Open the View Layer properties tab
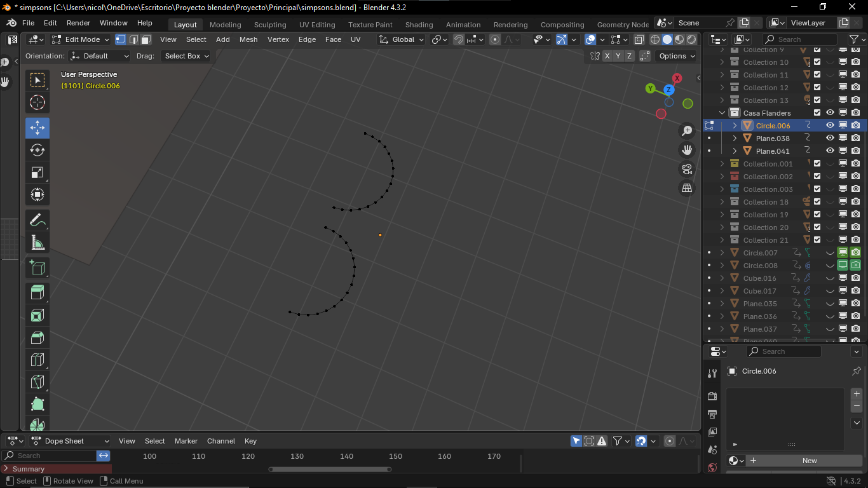Viewport: 868px width, 488px height. pos(712,431)
